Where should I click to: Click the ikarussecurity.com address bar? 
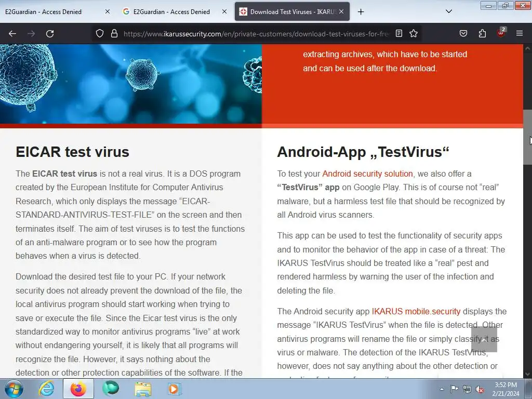[x=256, y=34]
